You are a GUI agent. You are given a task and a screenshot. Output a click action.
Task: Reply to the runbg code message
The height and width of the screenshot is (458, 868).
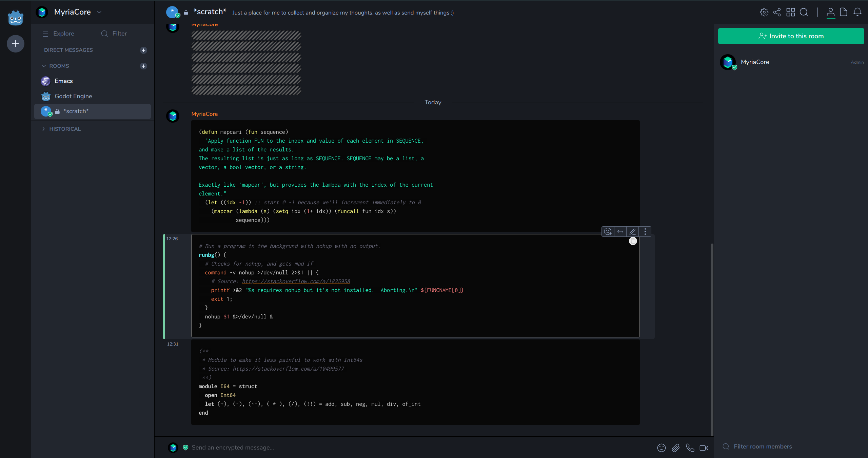pyautogui.click(x=620, y=232)
